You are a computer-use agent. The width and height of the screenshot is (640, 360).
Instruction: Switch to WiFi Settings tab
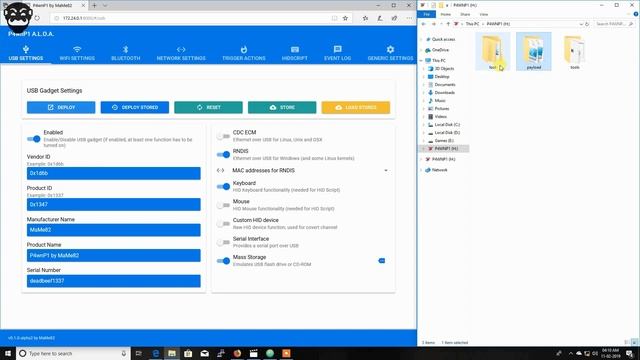pos(77,53)
